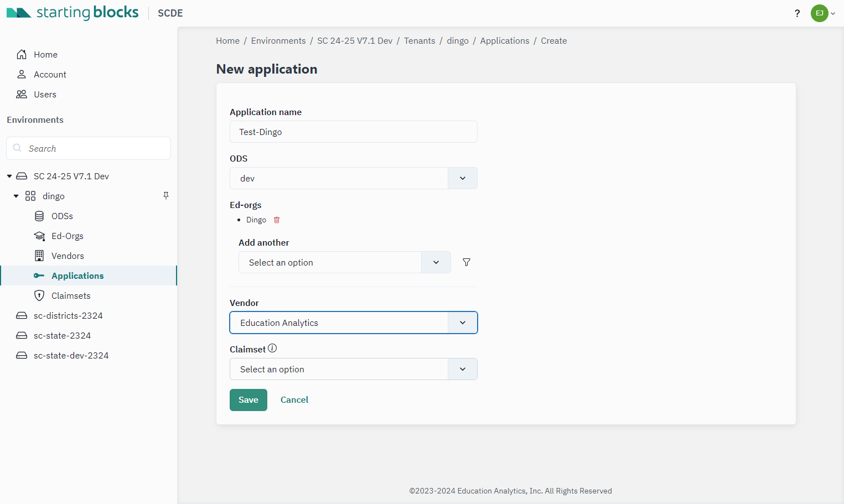Click the copyright footer text
Screen dimensions: 844x504
(x=510, y=491)
